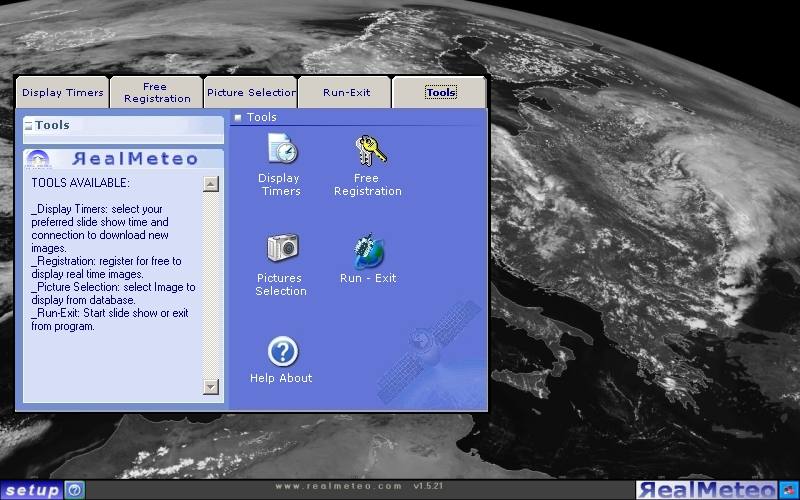The height and width of the screenshot is (500, 800).
Task: Open the Run - Exit globe icon
Action: tap(369, 251)
